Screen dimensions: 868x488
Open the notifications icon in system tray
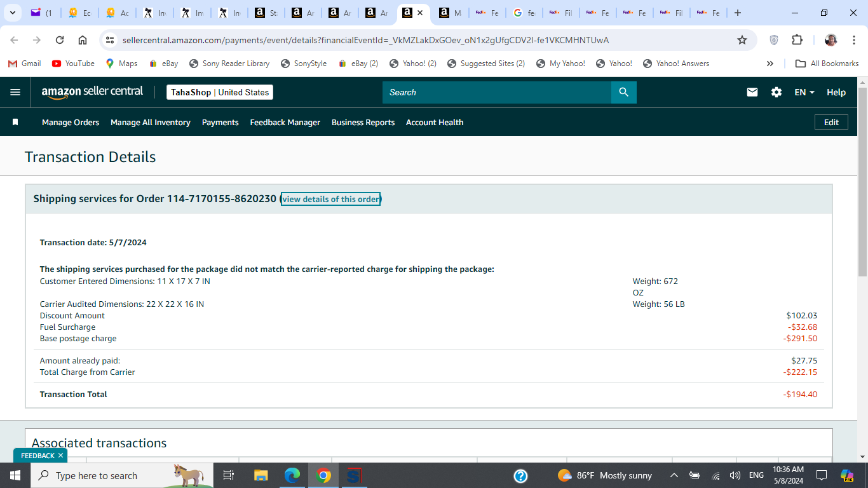pos(822,475)
